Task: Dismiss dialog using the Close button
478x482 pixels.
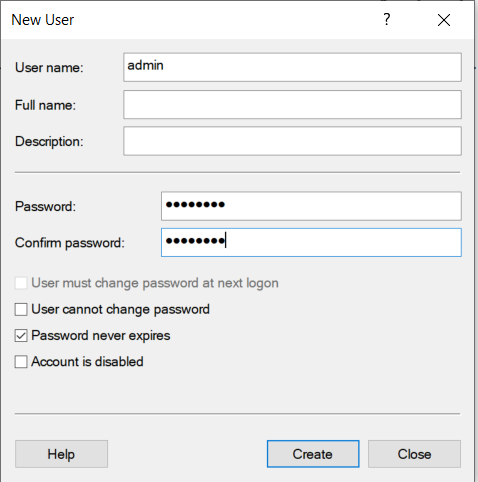Action: [414, 454]
